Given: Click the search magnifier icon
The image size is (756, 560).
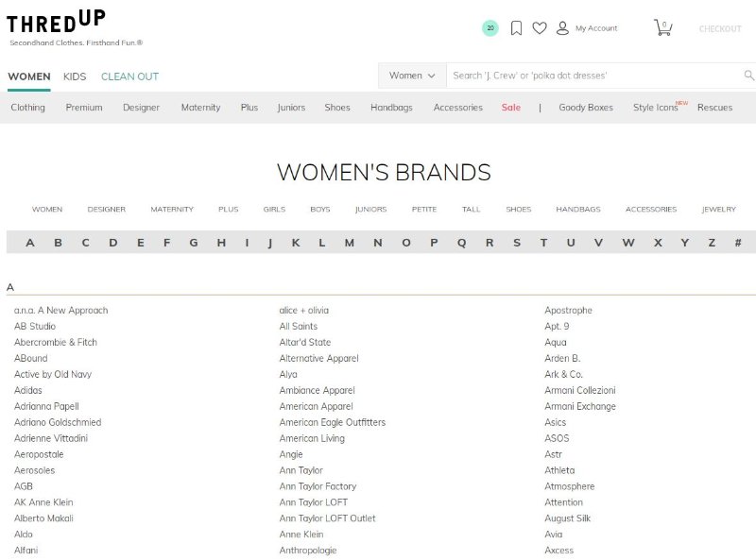Looking at the screenshot, I should point(748,76).
